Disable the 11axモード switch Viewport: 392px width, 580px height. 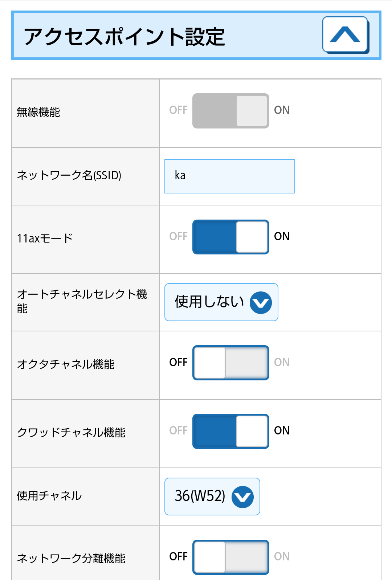(x=230, y=237)
